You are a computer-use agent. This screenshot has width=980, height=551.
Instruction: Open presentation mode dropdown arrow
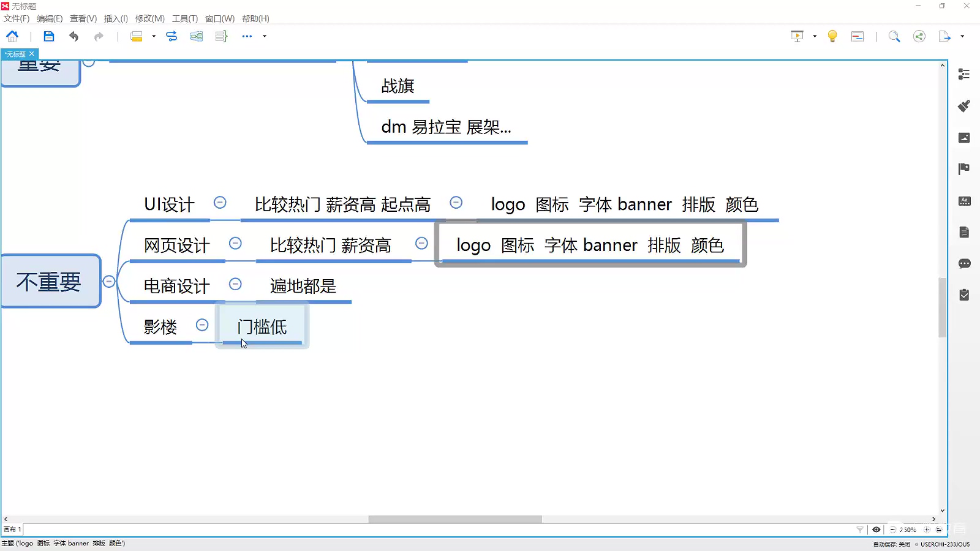click(x=815, y=36)
